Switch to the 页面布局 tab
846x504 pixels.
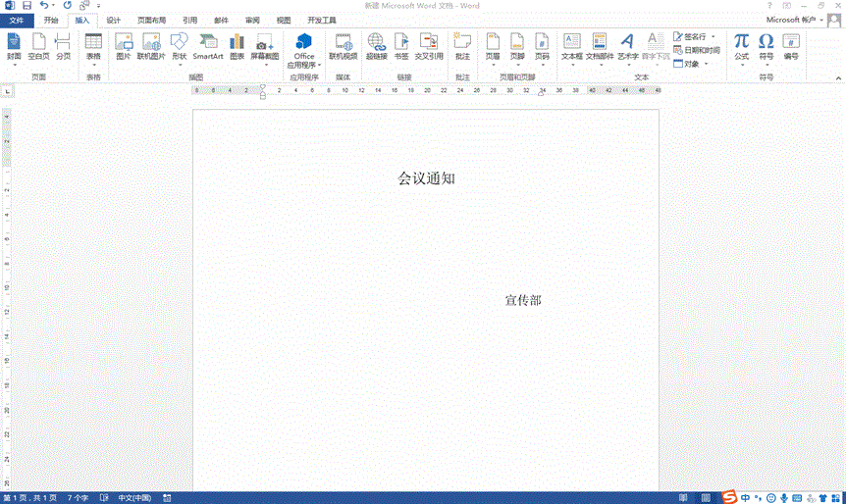(151, 20)
